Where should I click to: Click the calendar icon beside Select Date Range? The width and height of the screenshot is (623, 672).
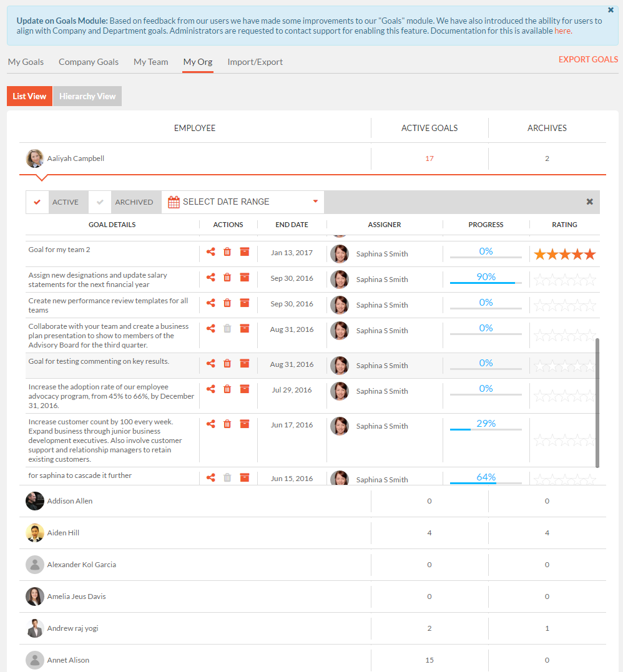(174, 202)
